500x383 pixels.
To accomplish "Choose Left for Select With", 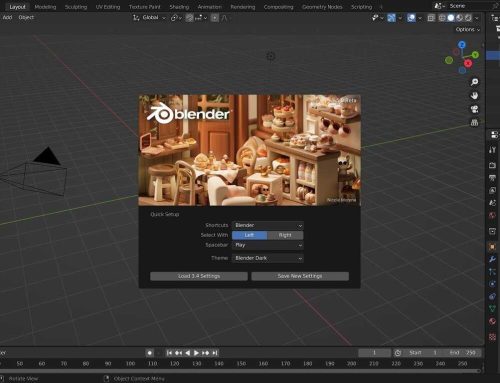I will point(249,235).
